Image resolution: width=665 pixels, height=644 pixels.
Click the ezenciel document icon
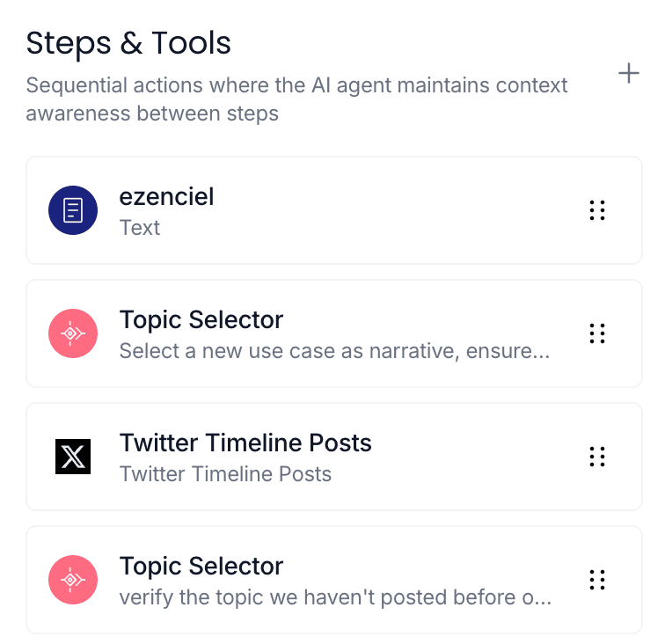coord(73,210)
